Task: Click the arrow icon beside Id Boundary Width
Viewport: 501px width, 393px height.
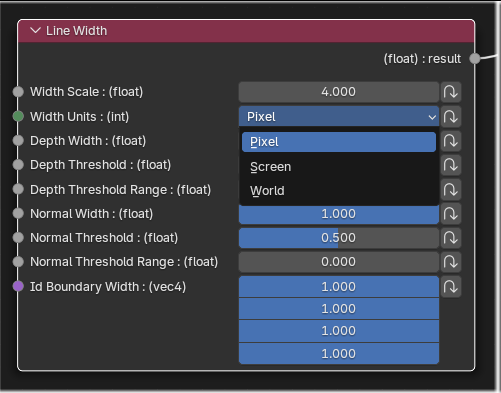Action: coord(451,287)
